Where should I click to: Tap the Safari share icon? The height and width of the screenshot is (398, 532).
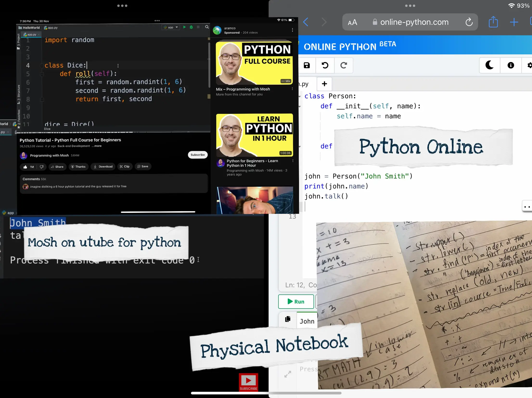point(493,22)
